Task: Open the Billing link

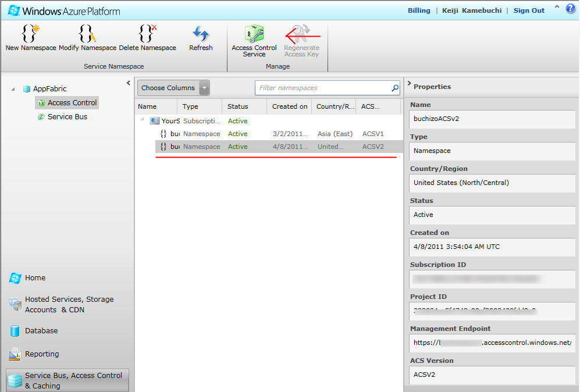Action: (x=419, y=10)
